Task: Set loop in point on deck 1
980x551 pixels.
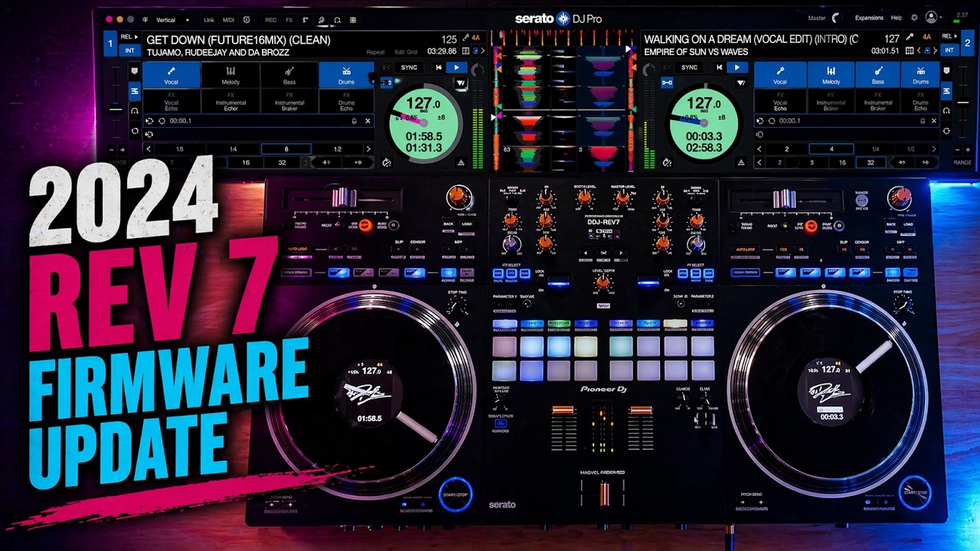Action: [x=327, y=162]
